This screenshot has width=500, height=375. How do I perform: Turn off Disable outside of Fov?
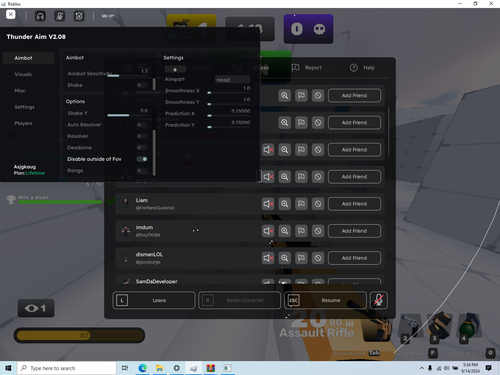tap(142, 159)
